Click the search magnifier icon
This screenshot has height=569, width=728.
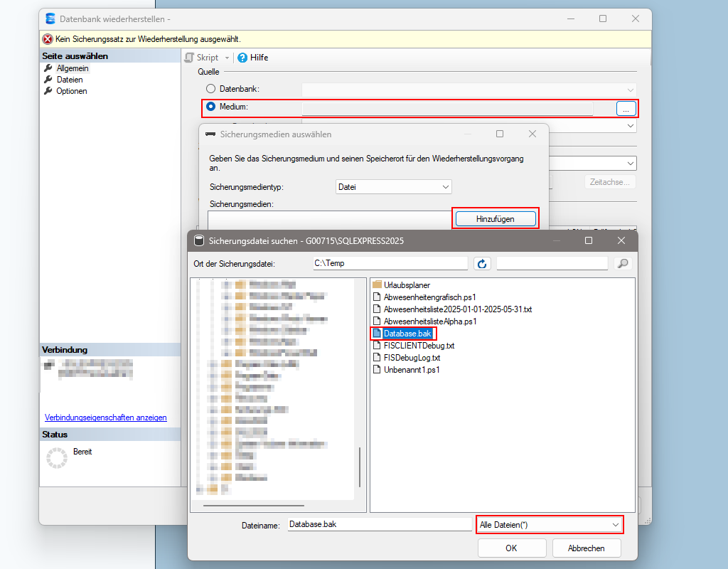click(x=623, y=263)
